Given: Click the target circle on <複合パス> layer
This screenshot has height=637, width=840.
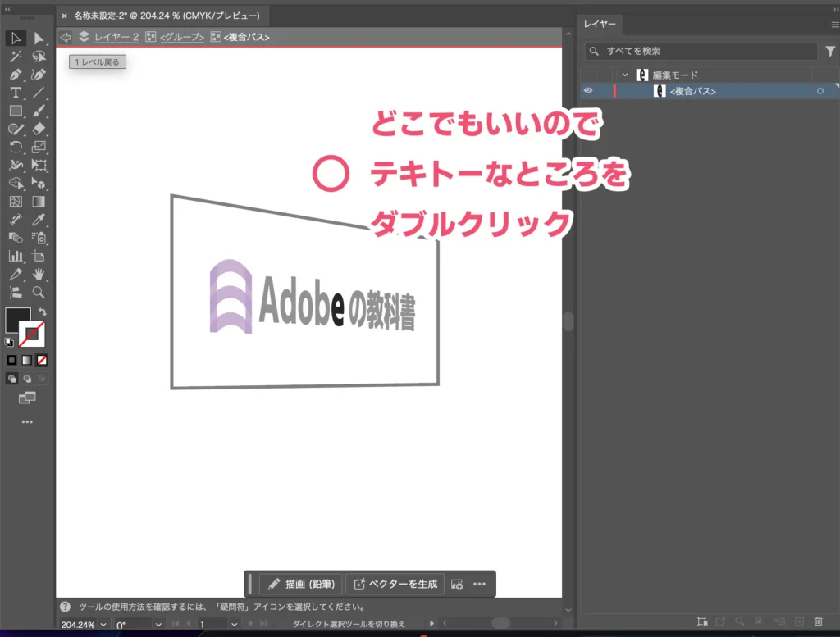Looking at the screenshot, I should click(819, 90).
